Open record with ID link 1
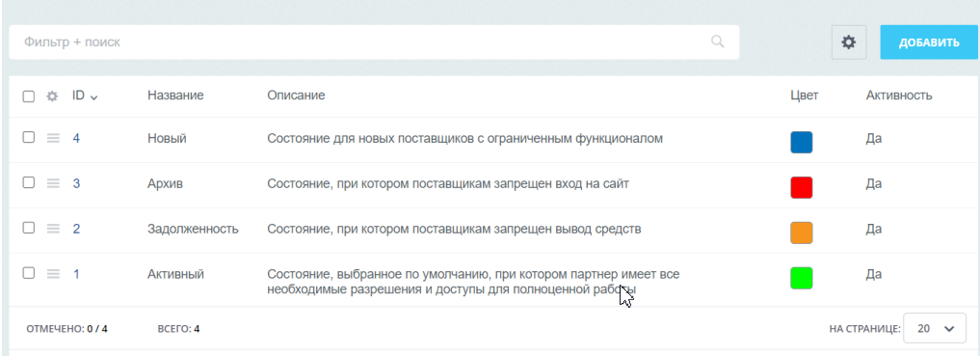Image resolution: width=980 pixels, height=356 pixels. 76,273
